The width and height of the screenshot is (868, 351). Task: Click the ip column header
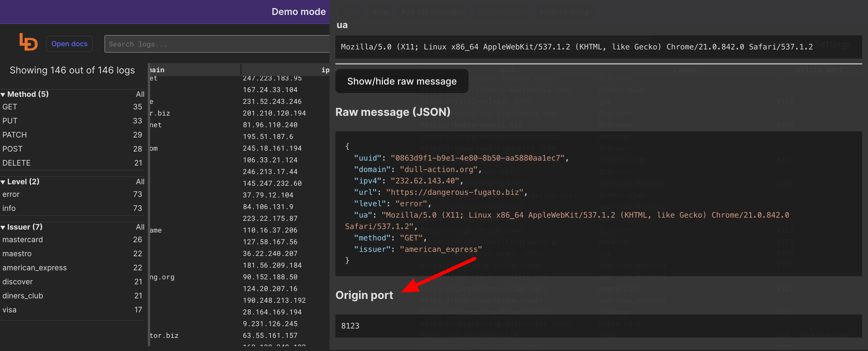[x=325, y=70]
